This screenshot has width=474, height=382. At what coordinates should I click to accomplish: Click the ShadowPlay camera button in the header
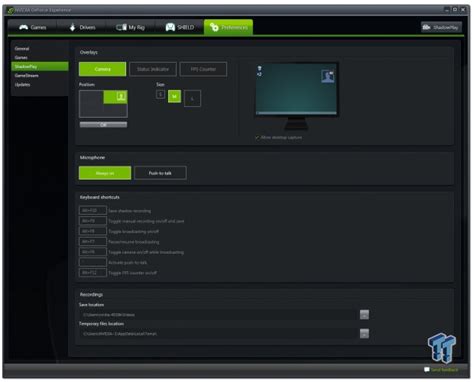pyautogui.click(x=441, y=27)
